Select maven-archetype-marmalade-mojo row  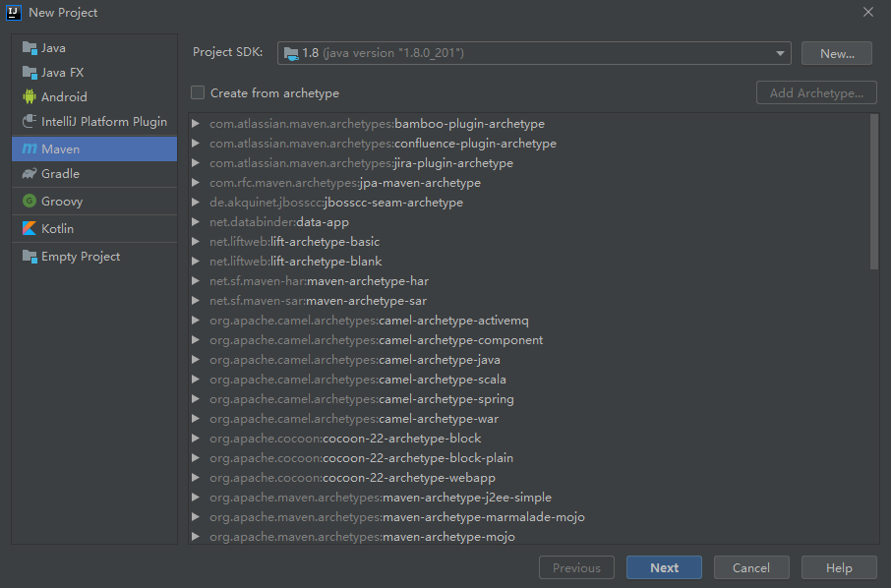pyautogui.click(x=529, y=516)
